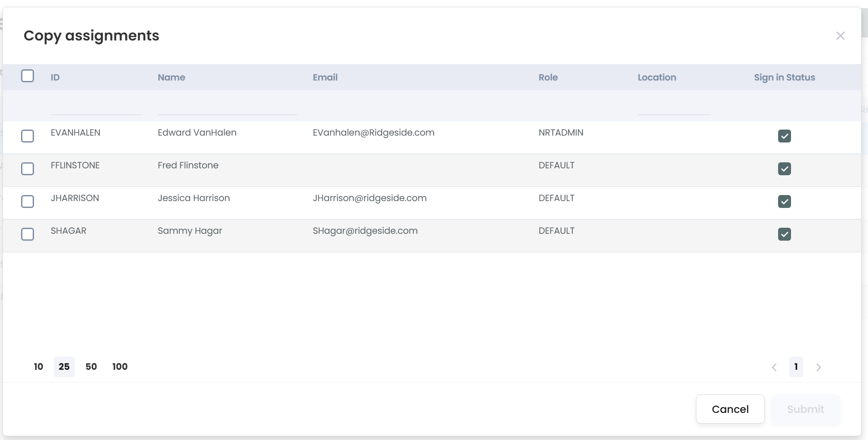Image resolution: width=868 pixels, height=440 pixels.
Task: Click the name Fred Flinstone
Action: coord(188,165)
